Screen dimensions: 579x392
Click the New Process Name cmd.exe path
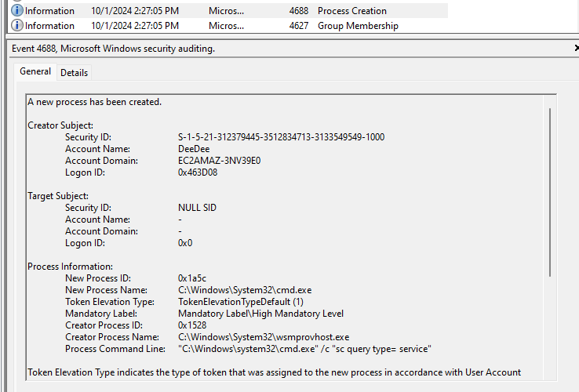click(x=245, y=290)
